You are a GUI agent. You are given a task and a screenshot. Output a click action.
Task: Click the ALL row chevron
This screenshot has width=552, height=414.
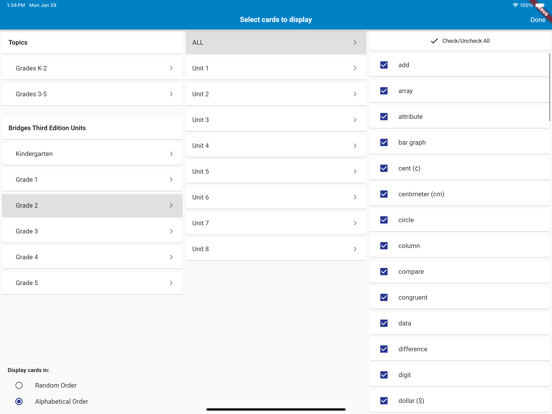click(355, 42)
